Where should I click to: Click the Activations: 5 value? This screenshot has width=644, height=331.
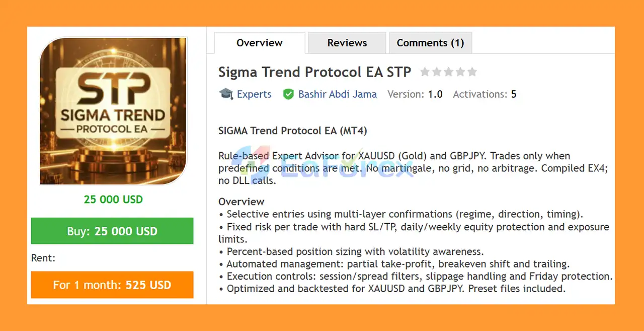484,94
